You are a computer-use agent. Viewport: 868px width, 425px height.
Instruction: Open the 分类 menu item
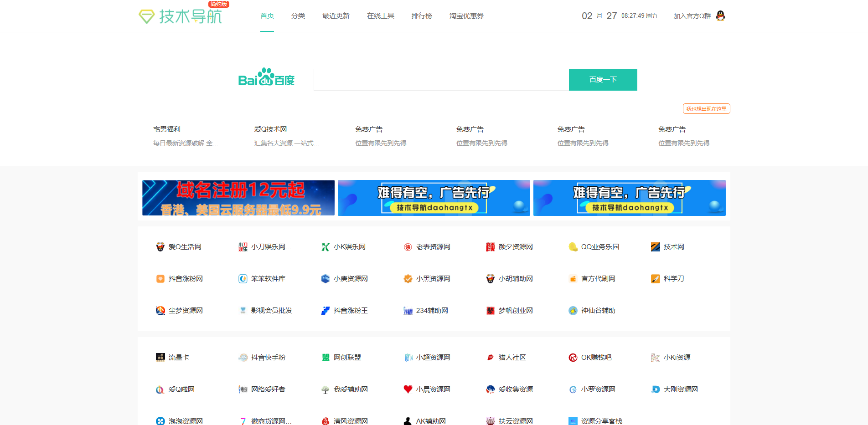coord(298,15)
